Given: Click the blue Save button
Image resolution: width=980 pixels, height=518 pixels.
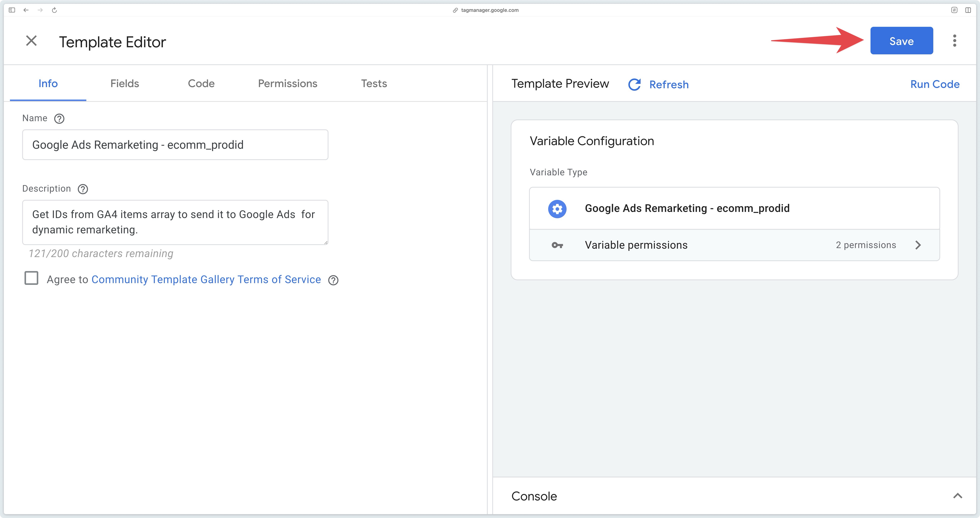Looking at the screenshot, I should pyautogui.click(x=902, y=41).
